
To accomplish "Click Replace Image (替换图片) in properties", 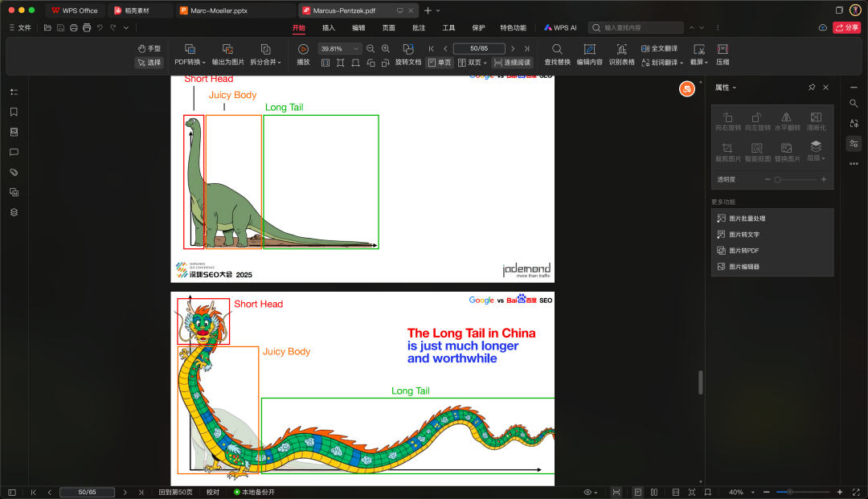I will pyautogui.click(x=787, y=152).
